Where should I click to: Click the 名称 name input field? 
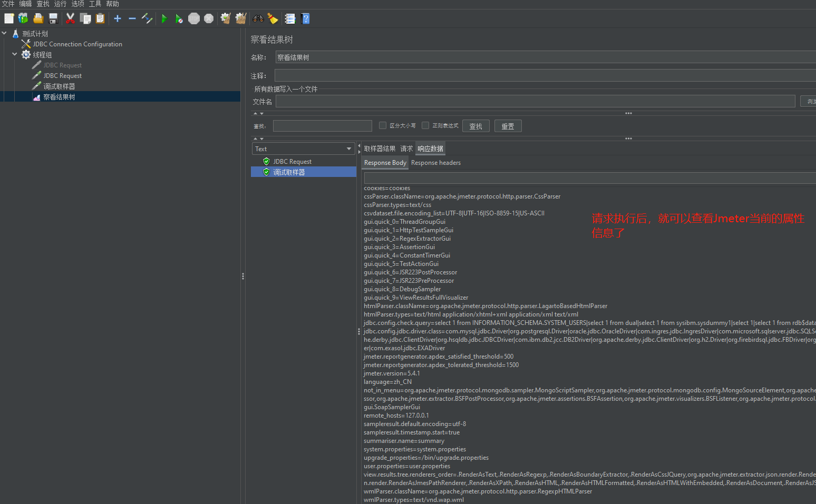pyautogui.click(x=546, y=57)
